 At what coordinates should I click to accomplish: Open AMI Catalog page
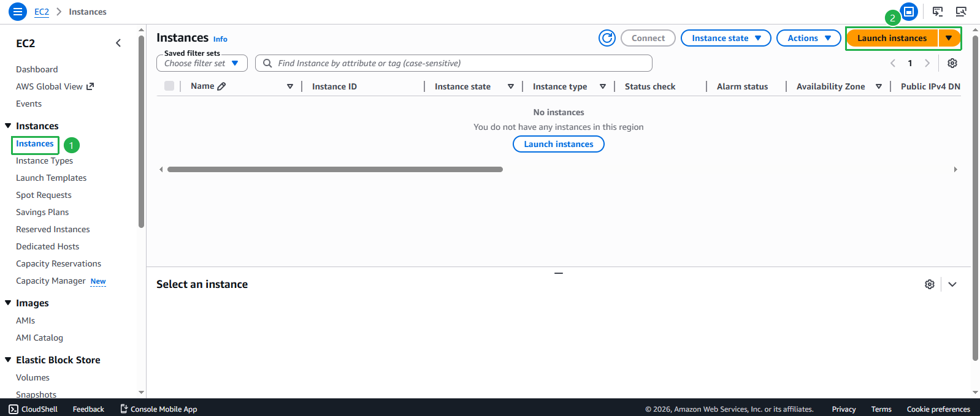[39, 338]
